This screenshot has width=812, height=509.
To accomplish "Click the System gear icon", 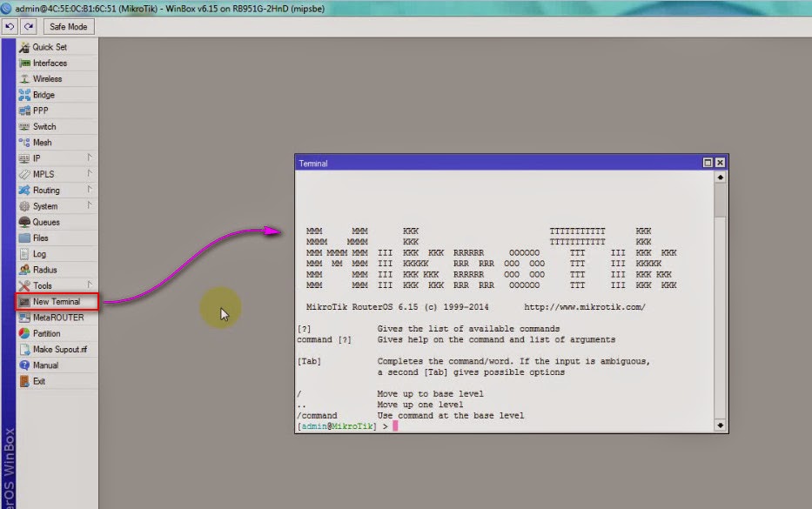I will coord(24,206).
